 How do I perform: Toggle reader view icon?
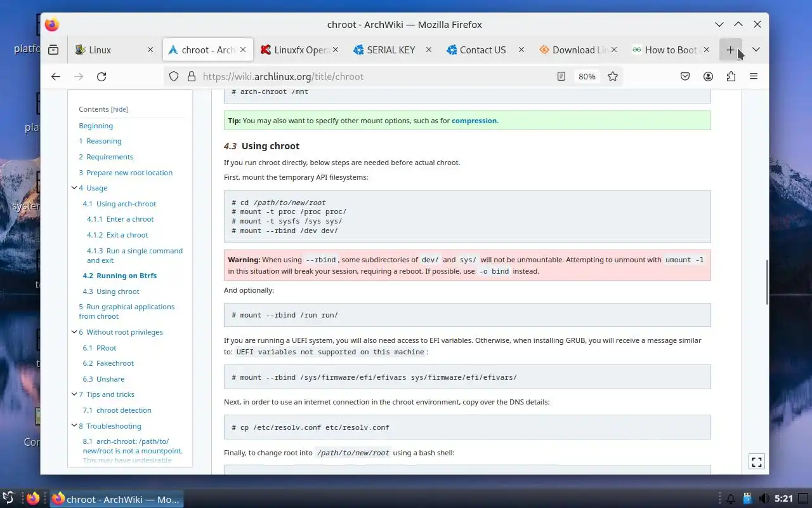(561, 76)
